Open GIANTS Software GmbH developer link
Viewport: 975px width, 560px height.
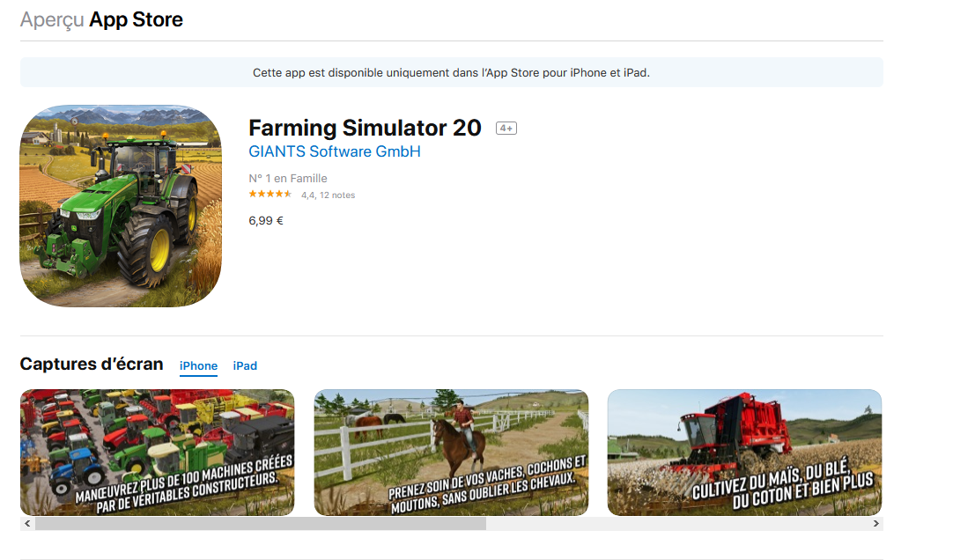(335, 151)
